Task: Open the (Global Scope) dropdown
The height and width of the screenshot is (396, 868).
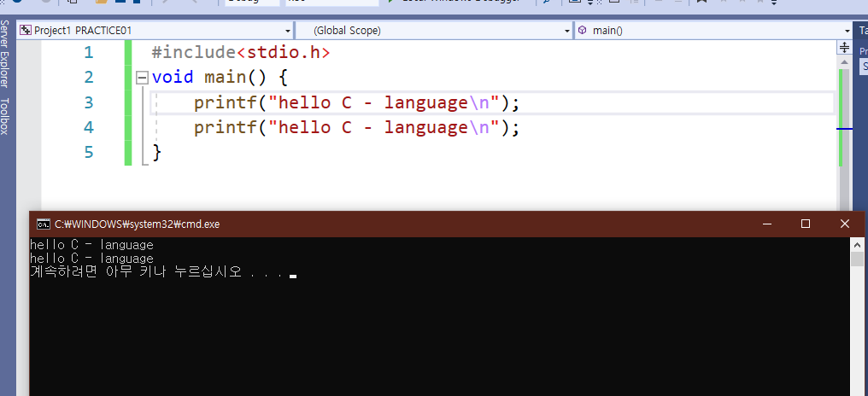Action: [435, 31]
